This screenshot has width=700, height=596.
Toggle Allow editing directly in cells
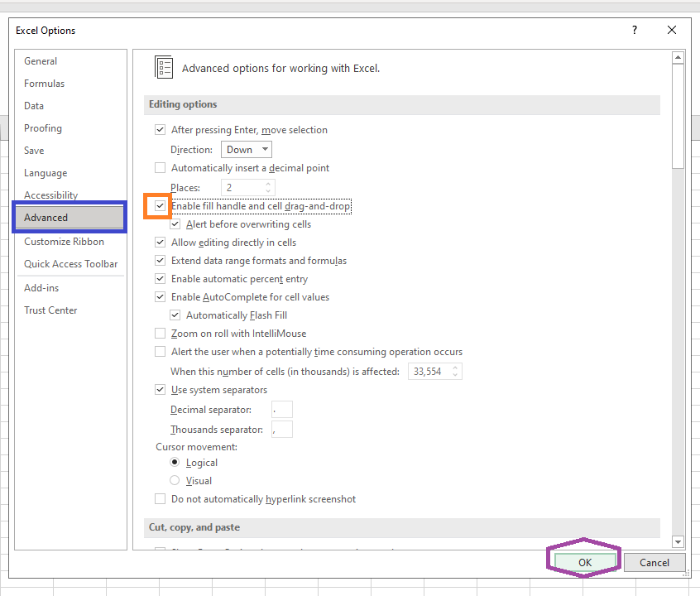[x=160, y=243]
